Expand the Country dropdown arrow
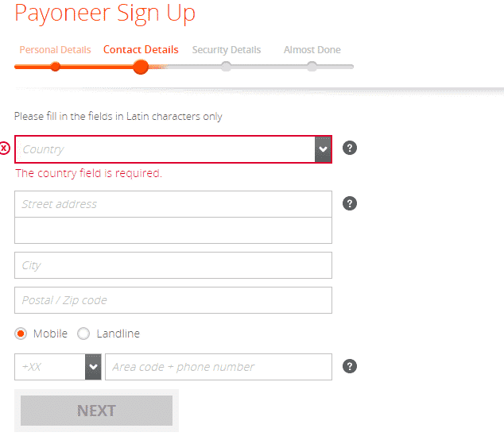Screen dimensions: 504x436 [323, 149]
